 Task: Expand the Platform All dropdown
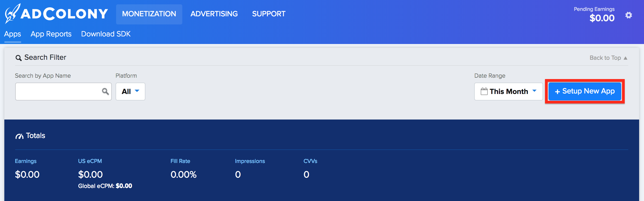tap(130, 92)
